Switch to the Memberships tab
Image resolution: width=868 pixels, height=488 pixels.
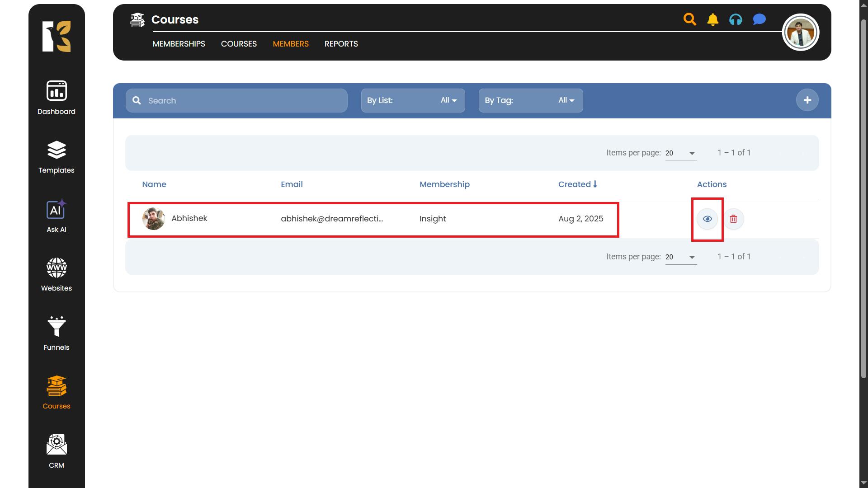pyautogui.click(x=179, y=44)
